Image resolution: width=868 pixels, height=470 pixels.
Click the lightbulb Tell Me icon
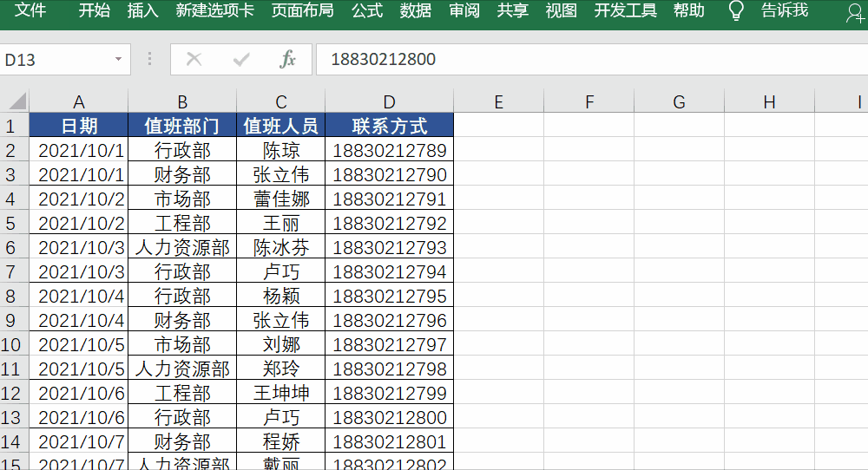(x=736, y=10)
